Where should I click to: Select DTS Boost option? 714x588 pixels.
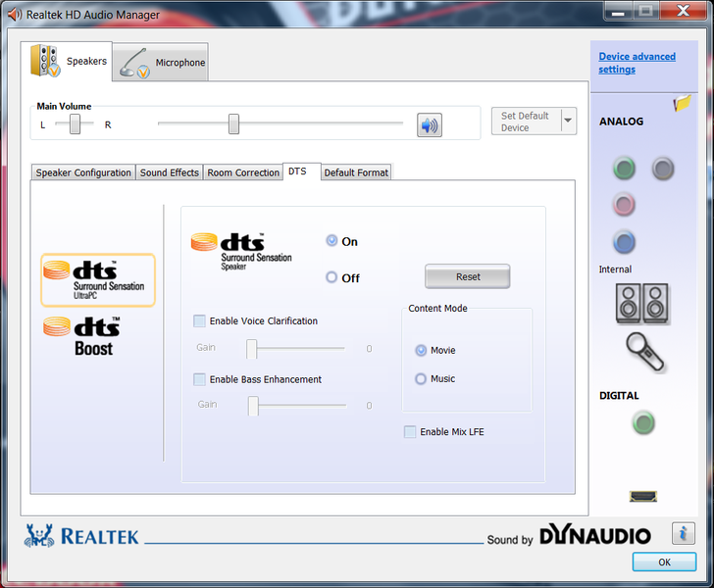(82, 336)
